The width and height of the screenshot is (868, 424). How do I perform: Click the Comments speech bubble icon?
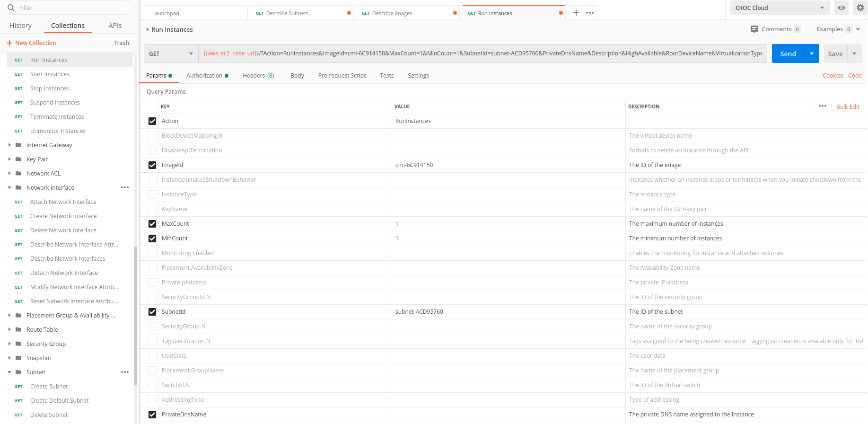click(x=754, y=29)
